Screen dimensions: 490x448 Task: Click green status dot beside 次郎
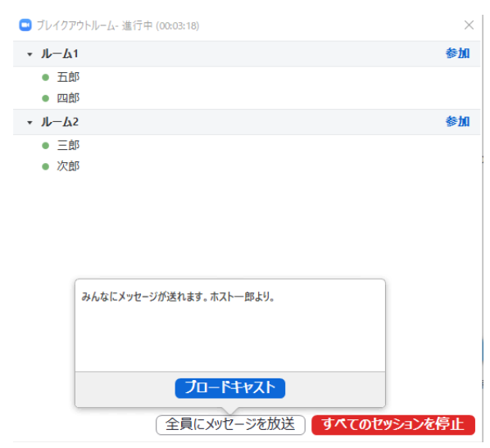pyautogui.click(x=46, y=166)
